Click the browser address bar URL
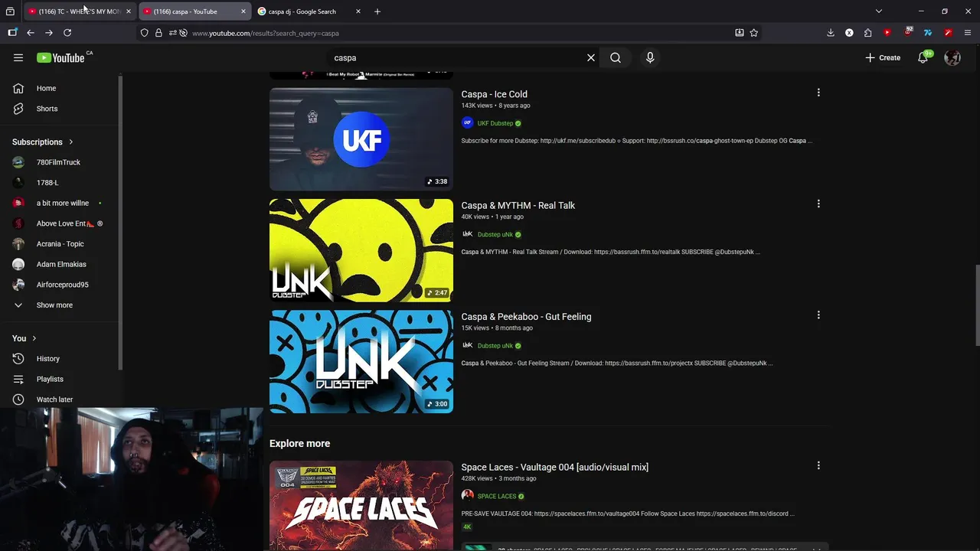 [265, 33]
